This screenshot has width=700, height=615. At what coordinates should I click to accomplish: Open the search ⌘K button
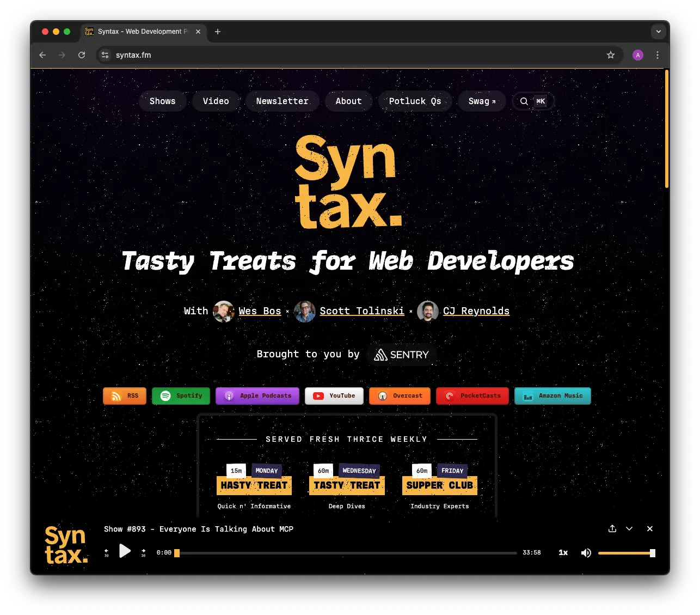coord(532,101)
